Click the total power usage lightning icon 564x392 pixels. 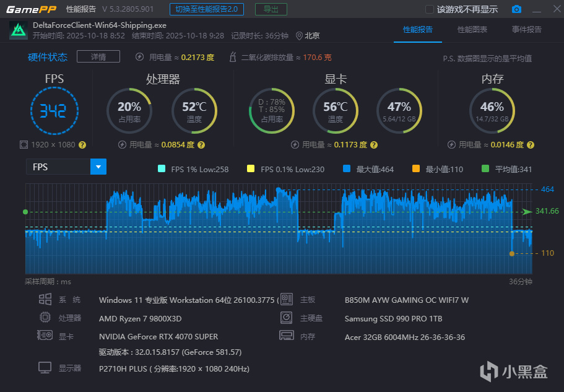coord(139,57)
